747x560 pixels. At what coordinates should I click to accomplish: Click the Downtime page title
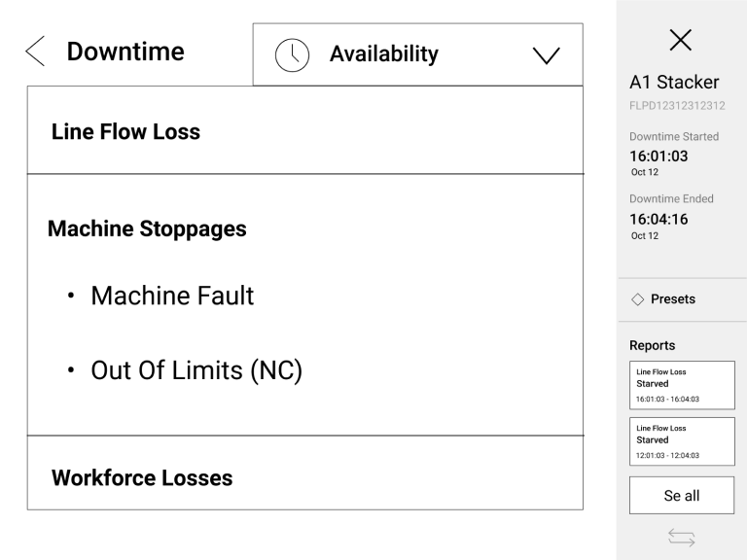pos(125,52)
